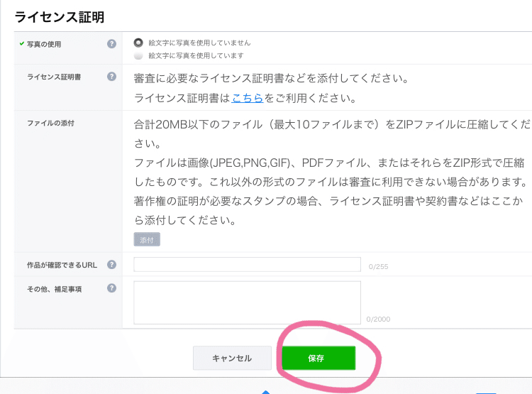Select 絵文字に写真を使用しています radio option
This screenshot has width=532, height=394.
click(x=138, y=55)
